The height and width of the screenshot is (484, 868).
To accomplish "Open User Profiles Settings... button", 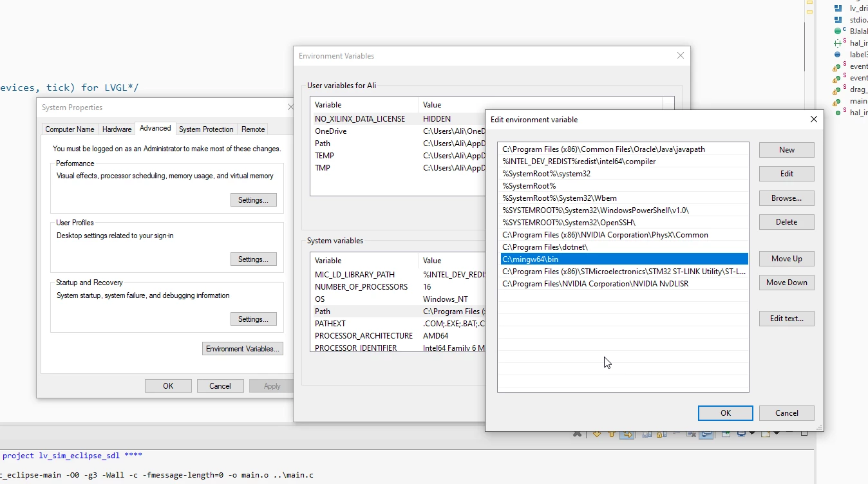I will 253,259.
